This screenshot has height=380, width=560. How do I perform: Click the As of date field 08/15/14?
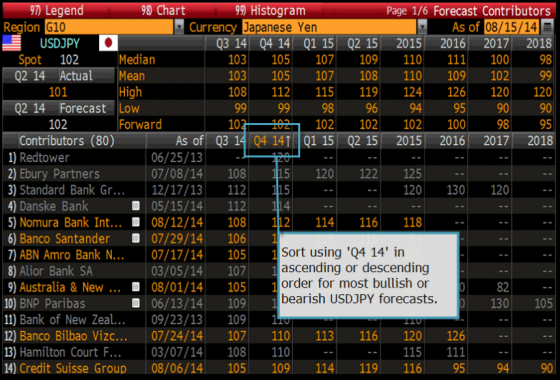pyautogui.click(x=511, y=27)
